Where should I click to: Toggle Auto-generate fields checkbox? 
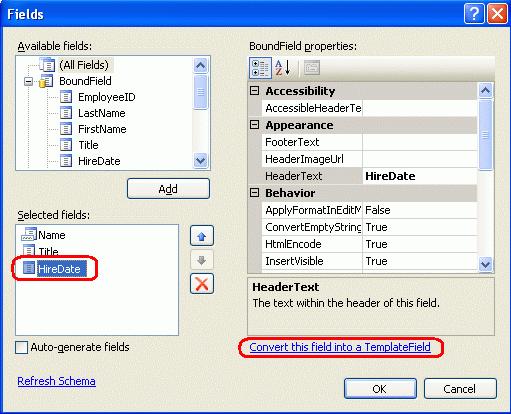click(x=21, y=347)
